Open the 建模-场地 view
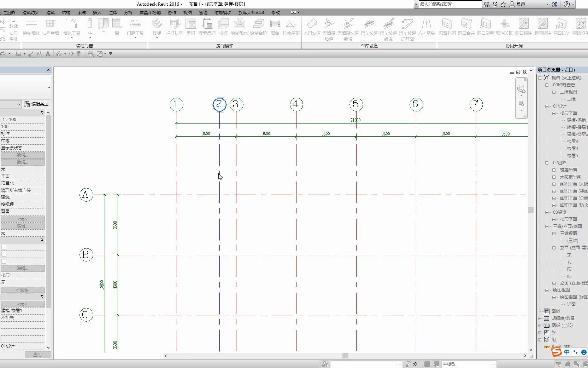The height and width of the screenshot is (368, 588). (x=576, y=120)
